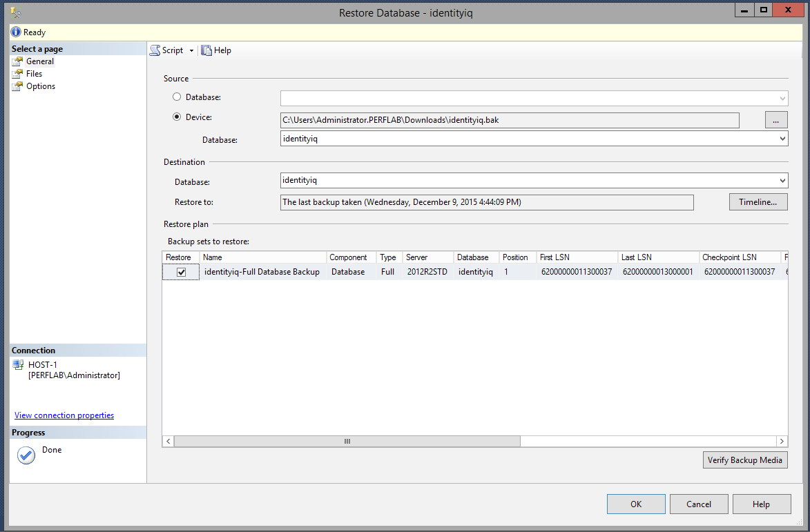Click the Ready information icon
This screenshot has height=532, width=810.
(x=16, y=32)
